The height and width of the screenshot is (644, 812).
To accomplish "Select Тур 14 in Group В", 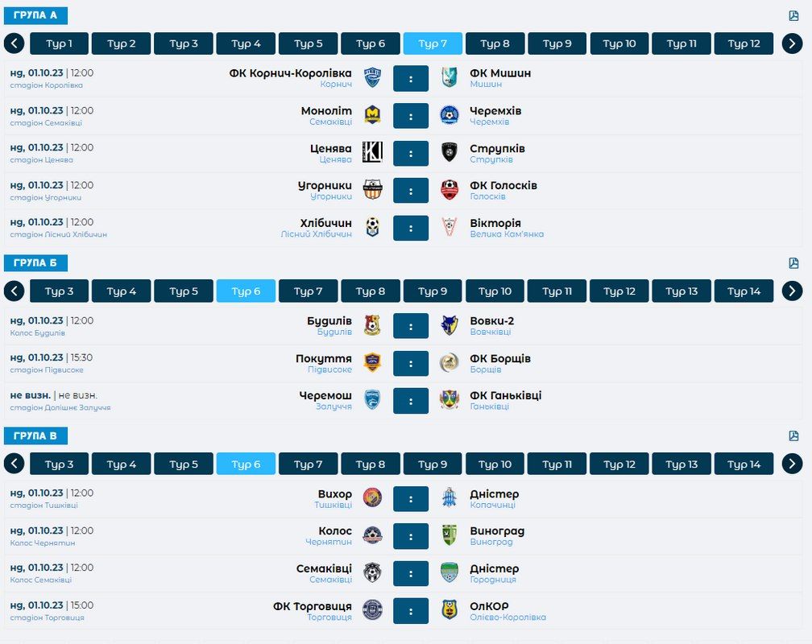I will click(744, 464).
